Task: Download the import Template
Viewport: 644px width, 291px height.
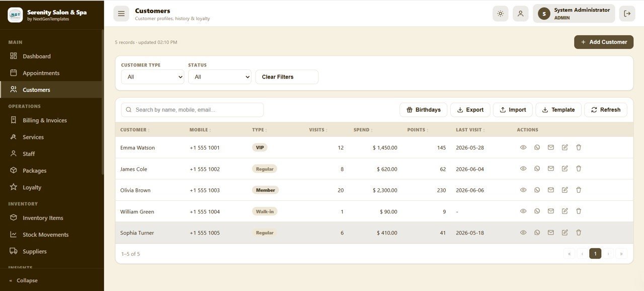Action: click(558, 110)
